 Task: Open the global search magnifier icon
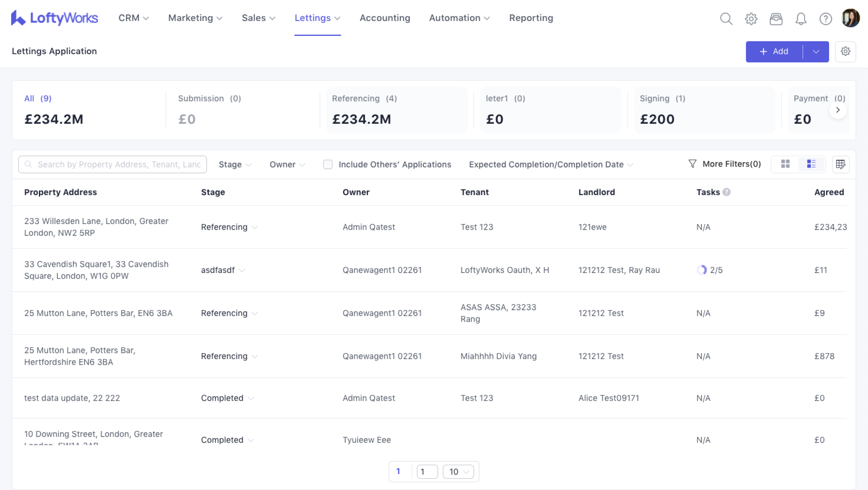coord(726,19)
